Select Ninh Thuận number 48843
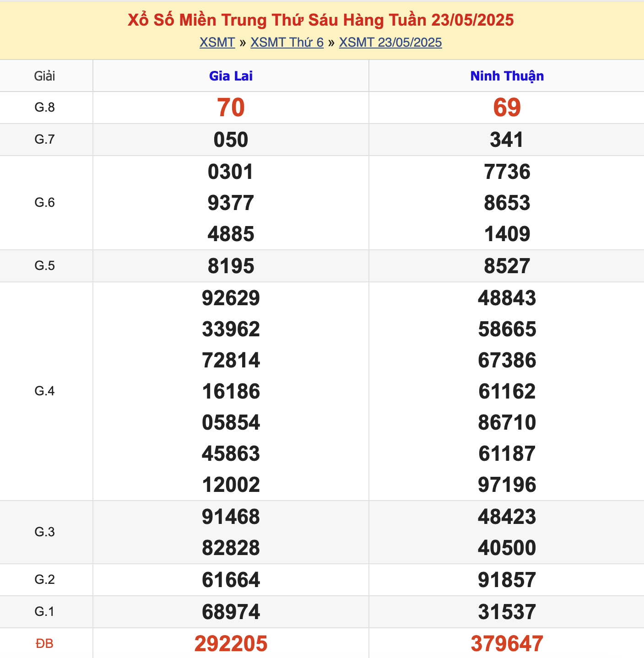 507,298
